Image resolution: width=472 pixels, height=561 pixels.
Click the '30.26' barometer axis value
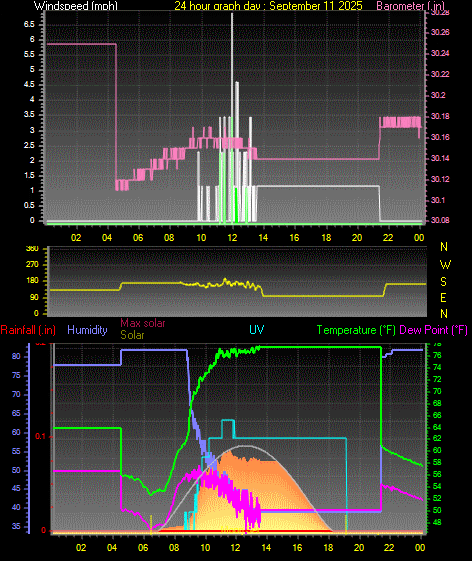(x=440, y=33)
